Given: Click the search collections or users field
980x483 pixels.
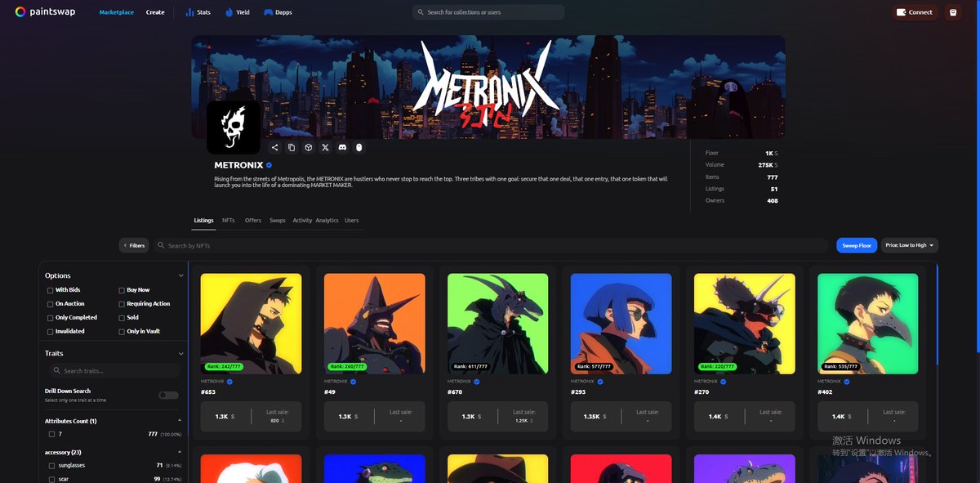Looking at the screenshot, I should (x=488, y=12).
